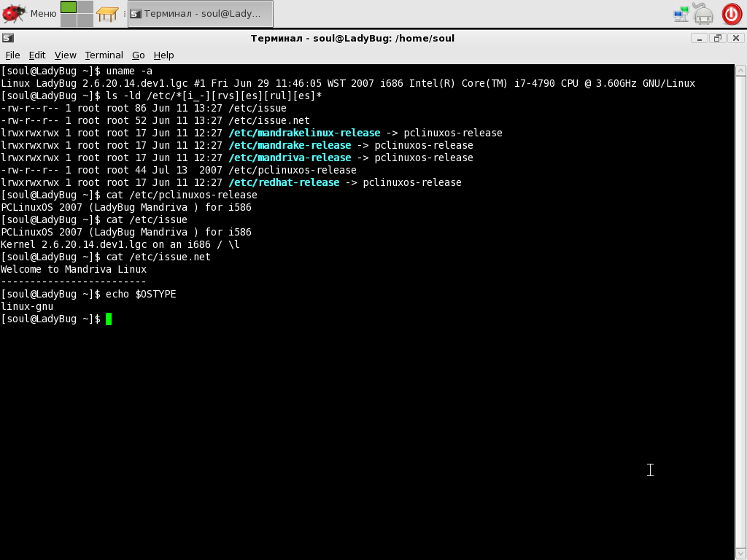The image size is (747, 560).
Task: Open the terminal window menu icon
Action: [7, 38]
